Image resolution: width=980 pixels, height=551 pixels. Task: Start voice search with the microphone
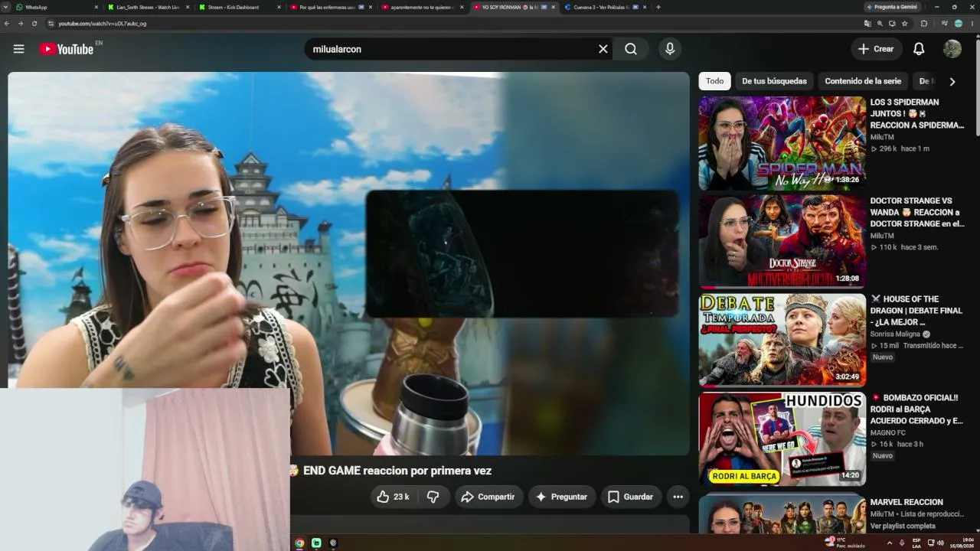pyautogui.click(x=670, y=49)
